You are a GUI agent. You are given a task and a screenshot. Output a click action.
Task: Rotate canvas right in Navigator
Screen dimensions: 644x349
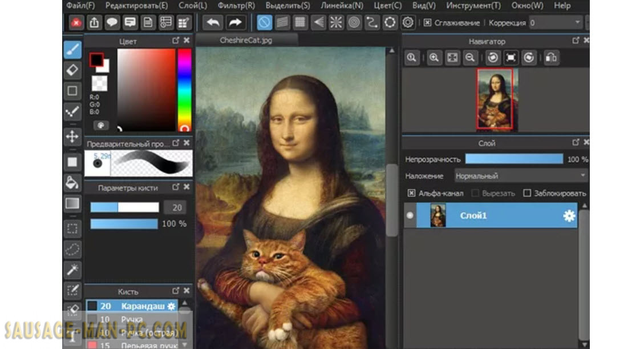point(529,58)
